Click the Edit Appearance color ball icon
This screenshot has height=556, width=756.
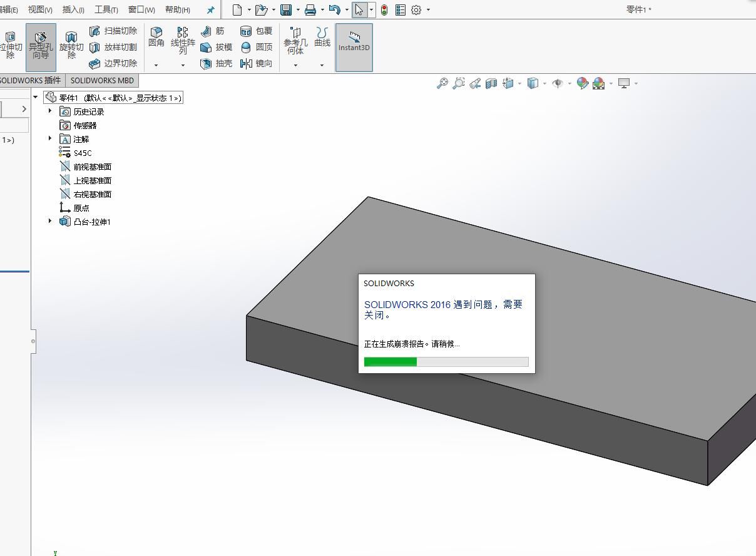(582, 83)
